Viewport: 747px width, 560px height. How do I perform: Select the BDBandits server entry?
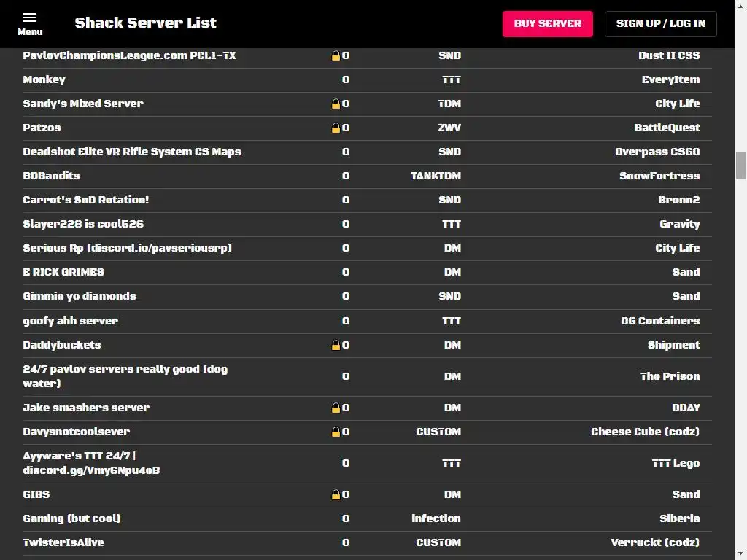368,176
